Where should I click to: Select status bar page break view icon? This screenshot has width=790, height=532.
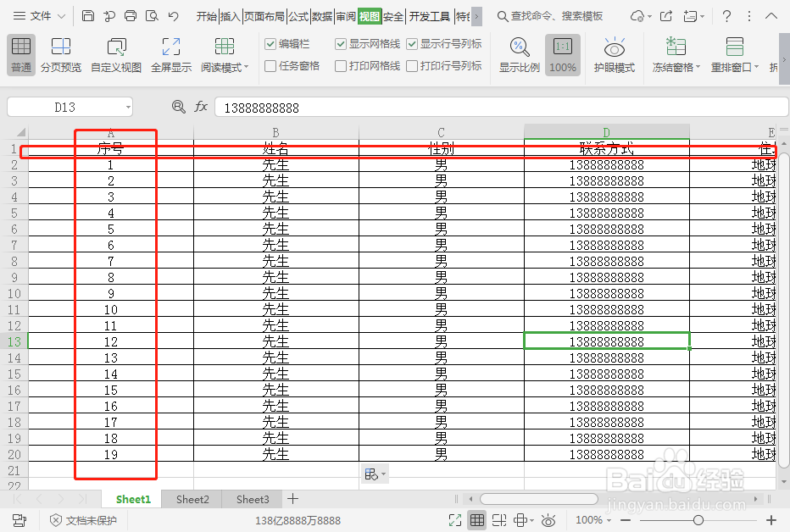click(x=498, y=520)
